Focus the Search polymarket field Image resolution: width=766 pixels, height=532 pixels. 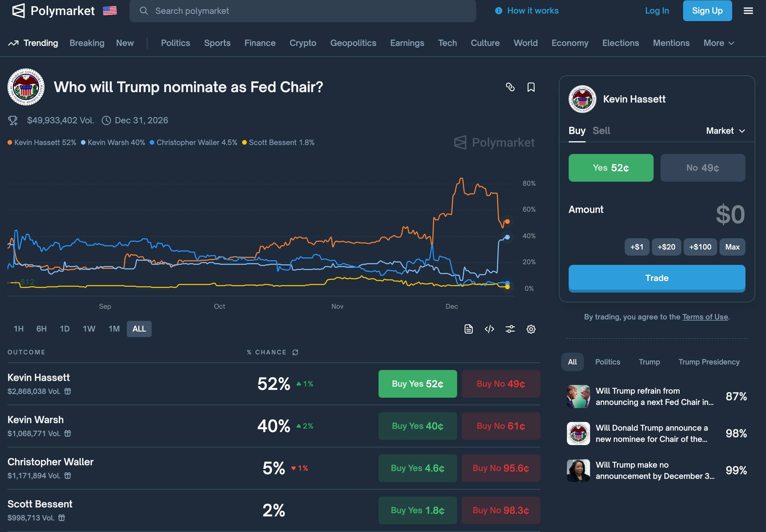pos(303,11)
